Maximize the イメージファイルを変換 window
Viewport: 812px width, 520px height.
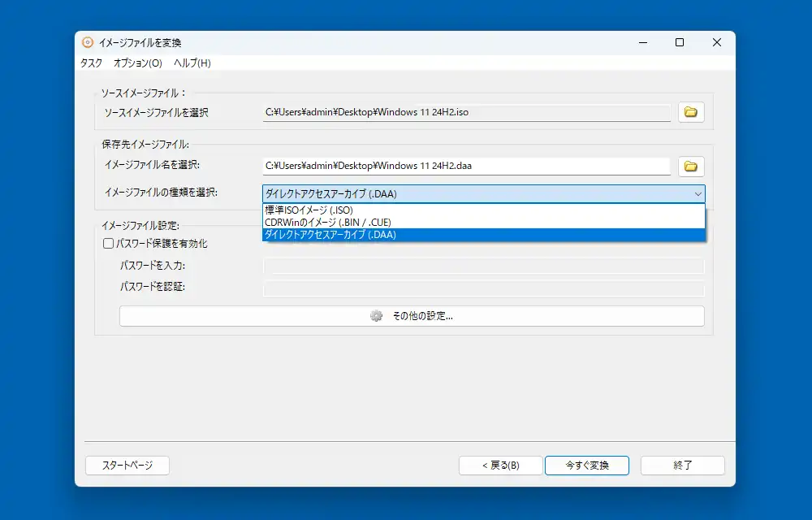pyautogui.click(x=680, y=43)
